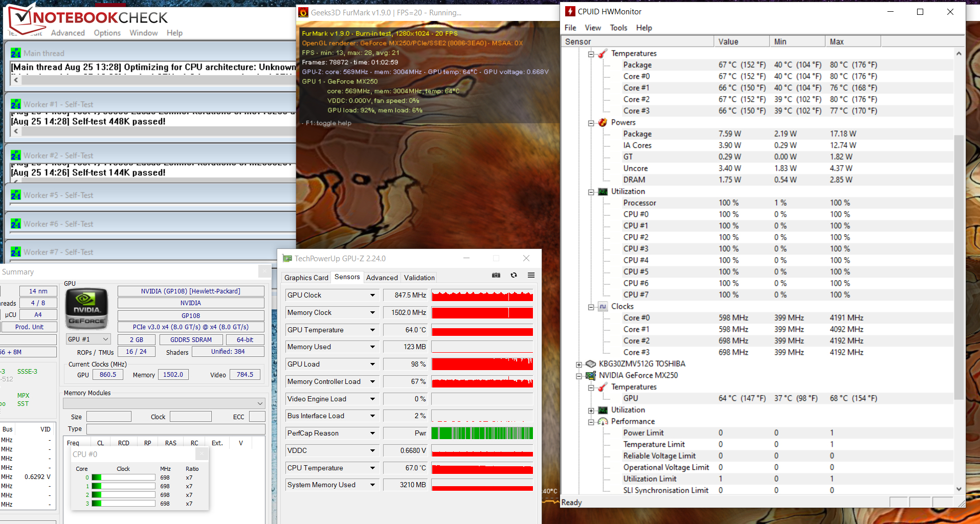Open the GPU Temperature sensor dropdown

(x=372, y=330)
